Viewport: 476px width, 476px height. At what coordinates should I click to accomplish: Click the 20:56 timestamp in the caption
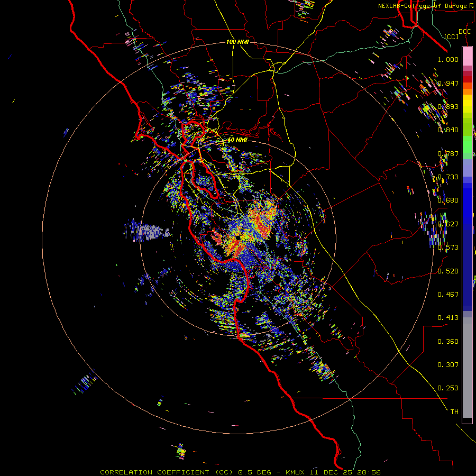pyautogui.click(x=369, y=472)
